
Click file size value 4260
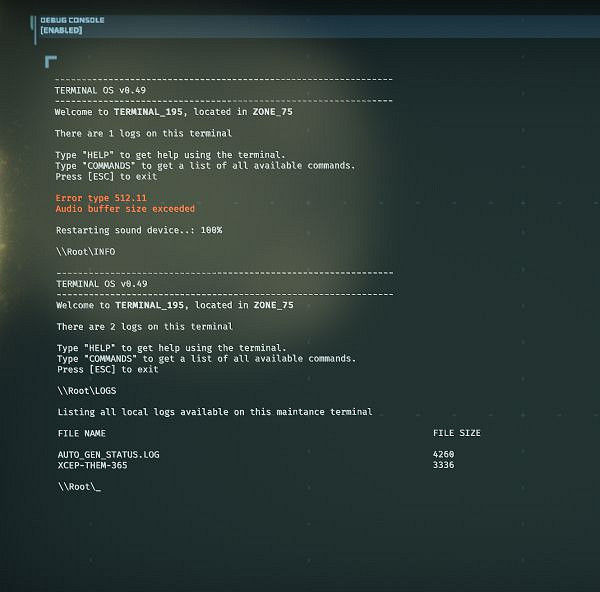pos(443,454)
